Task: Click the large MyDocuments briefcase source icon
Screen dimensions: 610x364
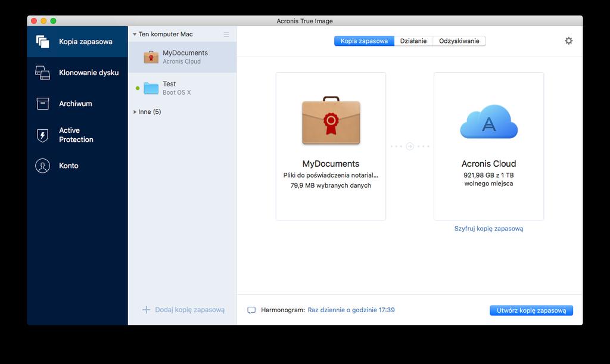Action: tap(331, 120)
